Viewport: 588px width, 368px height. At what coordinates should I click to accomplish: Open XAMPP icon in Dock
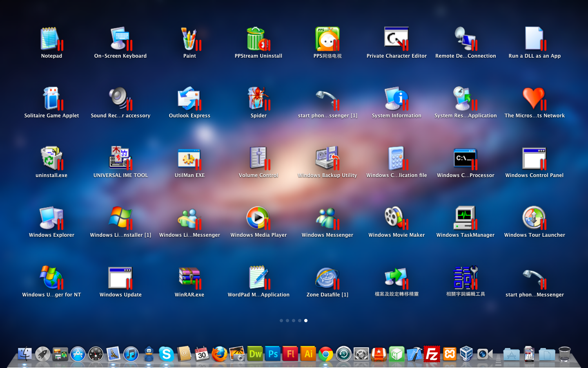450,354
